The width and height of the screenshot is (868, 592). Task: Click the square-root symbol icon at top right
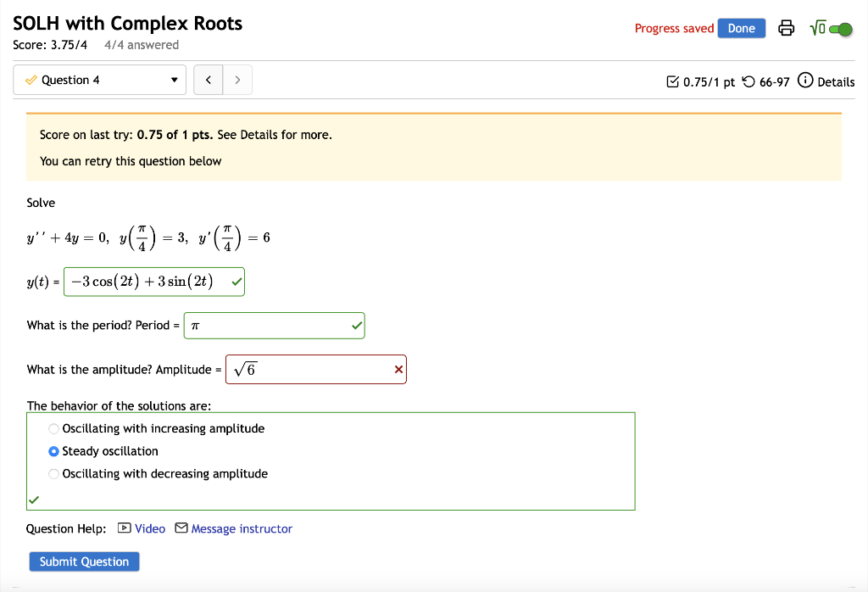(818, 28)
